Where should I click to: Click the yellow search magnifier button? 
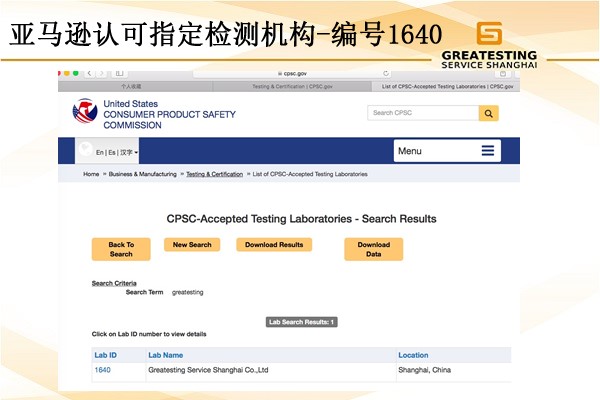pyautogui.click(x=489, y=113)
